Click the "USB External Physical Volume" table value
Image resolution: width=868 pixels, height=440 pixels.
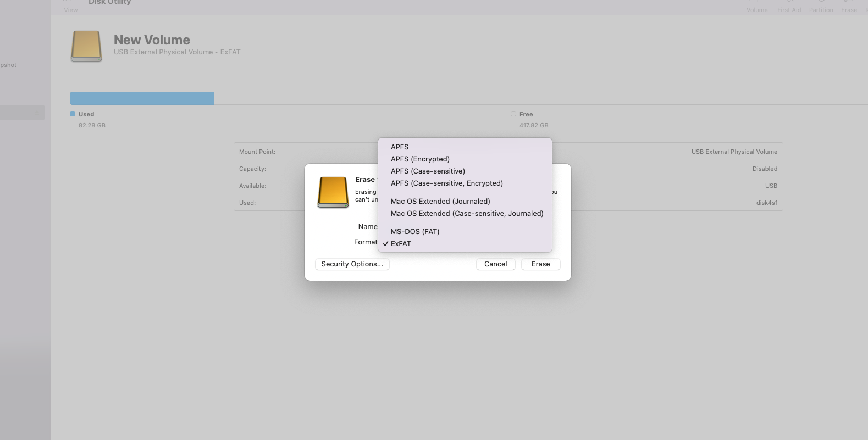tap(734, 152)
